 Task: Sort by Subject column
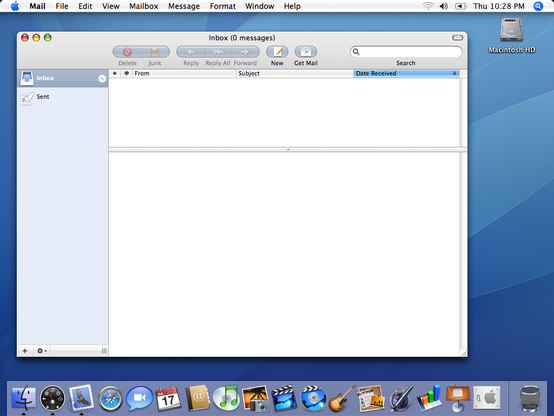coord(295,74)
